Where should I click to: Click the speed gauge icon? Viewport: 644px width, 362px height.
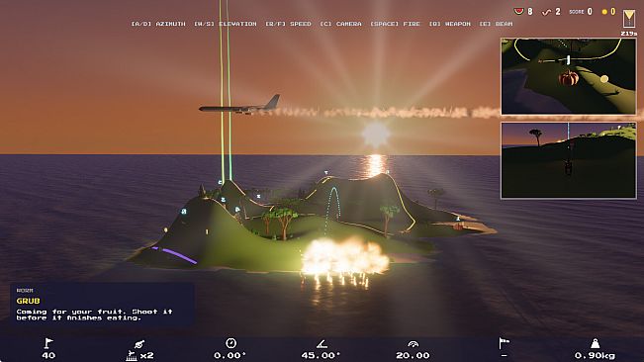pyautogui.click(x=413, y=344)
